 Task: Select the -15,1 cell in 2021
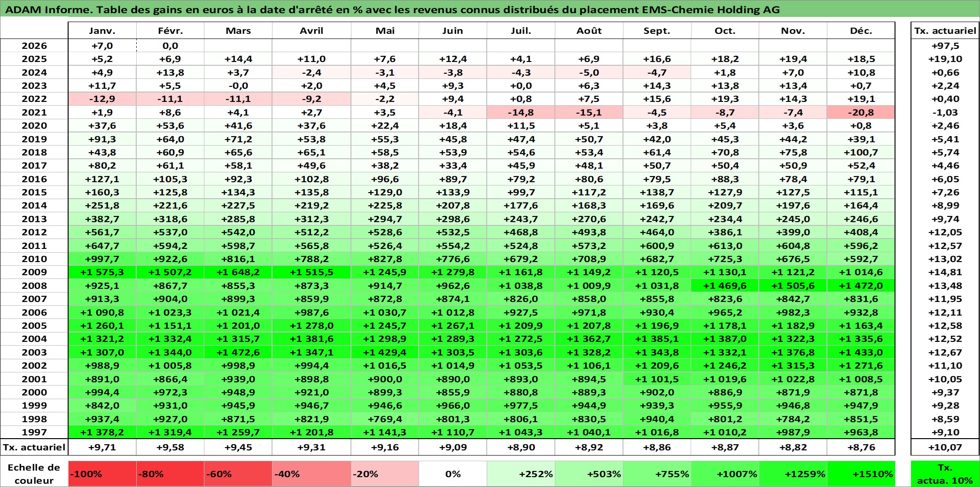(x=589, y=112)
